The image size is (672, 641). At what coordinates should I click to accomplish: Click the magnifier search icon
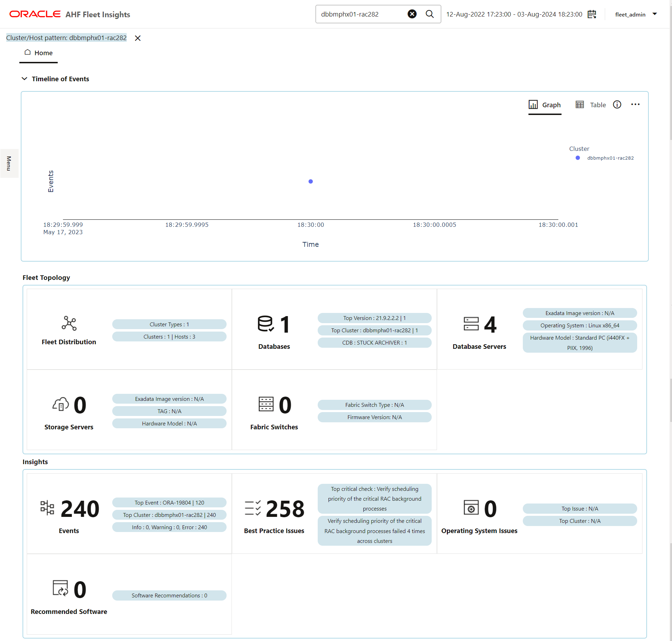430,14
